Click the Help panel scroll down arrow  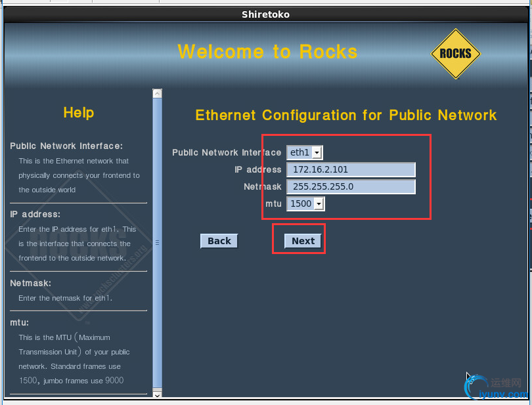tap(157, 394)
